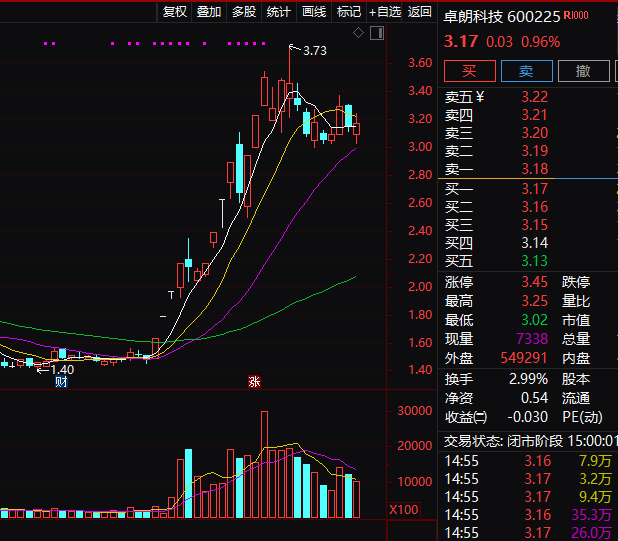Click the 财 marker on the chart
The height and width of the screenshot is (541, 618).
(x=62, y=381)
